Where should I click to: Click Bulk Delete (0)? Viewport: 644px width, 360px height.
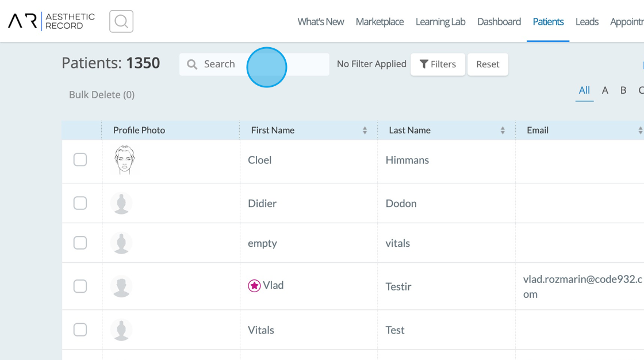click(102, 95)
